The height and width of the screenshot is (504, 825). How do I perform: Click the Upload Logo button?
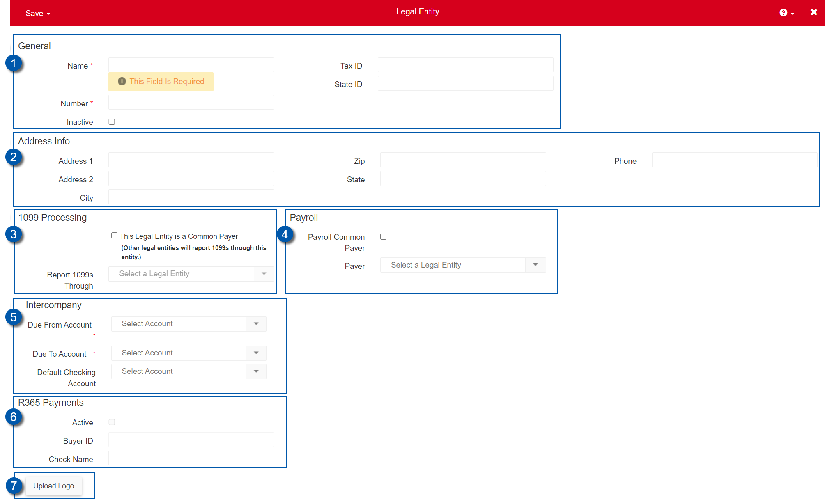tap(54, 486)
